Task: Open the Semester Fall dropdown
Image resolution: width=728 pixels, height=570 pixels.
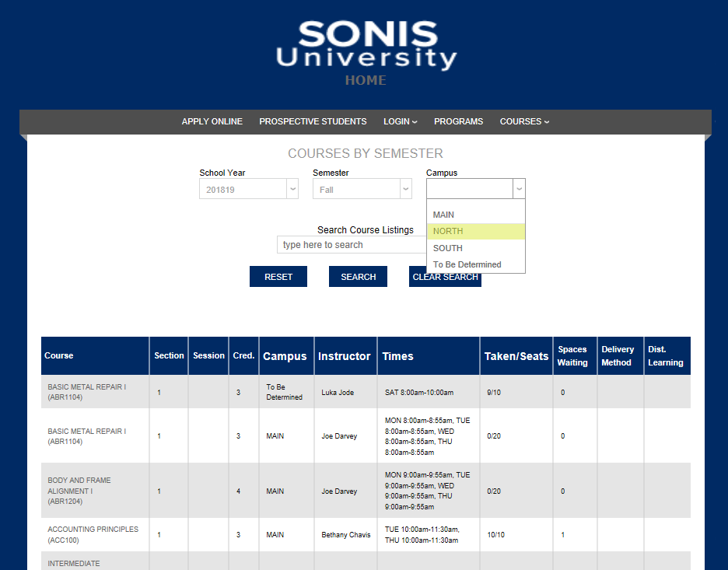Action: [x=362, y=189]
